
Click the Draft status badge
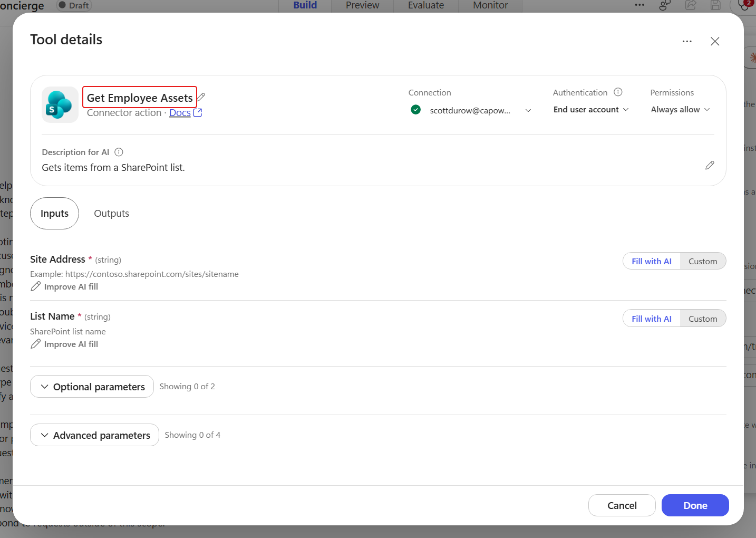click(74, 5)
